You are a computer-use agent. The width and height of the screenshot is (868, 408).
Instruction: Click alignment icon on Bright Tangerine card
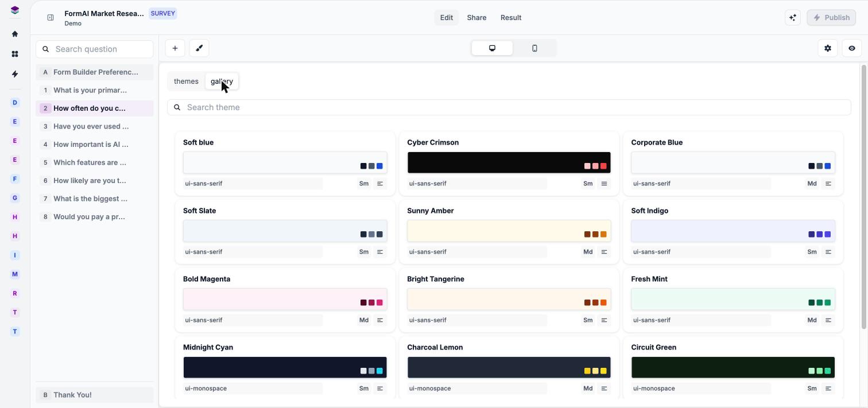point(604,320)
